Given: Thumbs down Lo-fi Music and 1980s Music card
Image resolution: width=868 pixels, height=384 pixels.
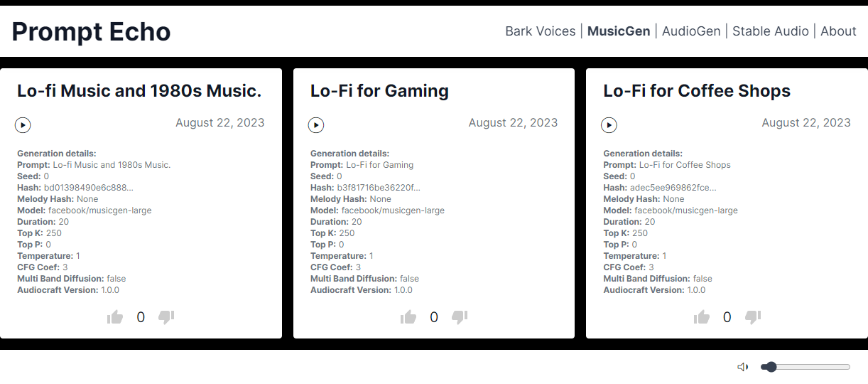Looking at the screenshot, I should click(x=166, y=317).
